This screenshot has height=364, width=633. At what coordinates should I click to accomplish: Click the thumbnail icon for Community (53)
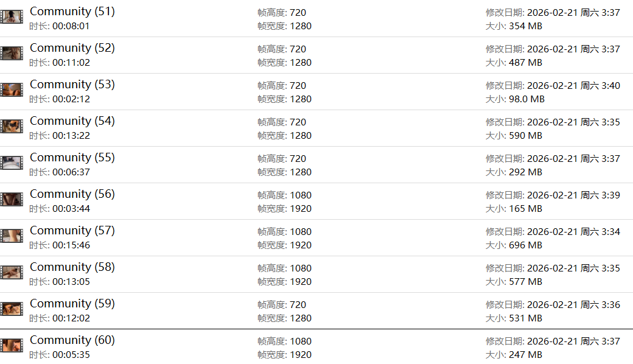point(12,90)
